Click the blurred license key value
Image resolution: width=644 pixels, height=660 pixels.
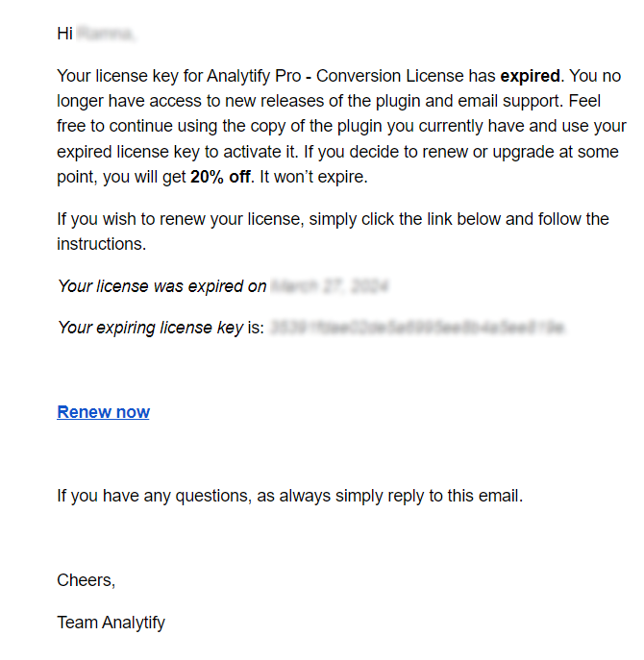click(x=417, y=328)
